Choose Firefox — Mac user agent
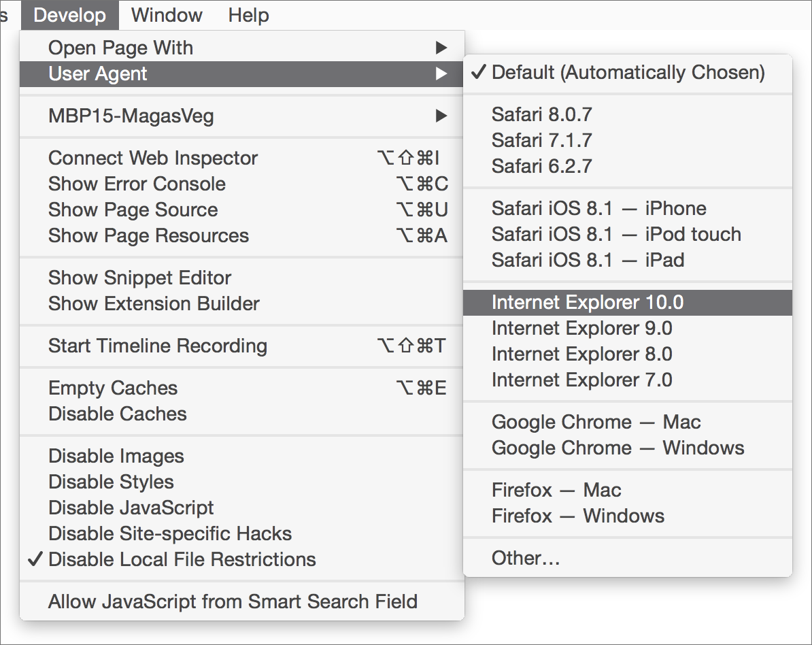812x645 pixels. [628, 490]
